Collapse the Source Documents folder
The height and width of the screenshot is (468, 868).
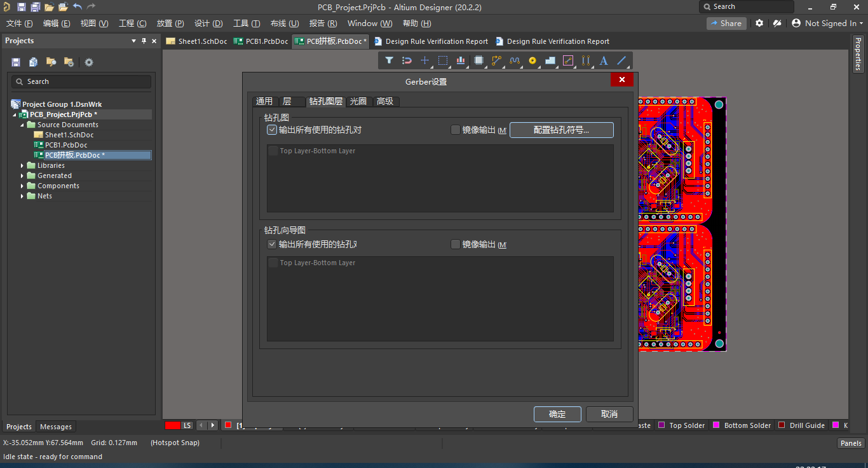(22, 124)
